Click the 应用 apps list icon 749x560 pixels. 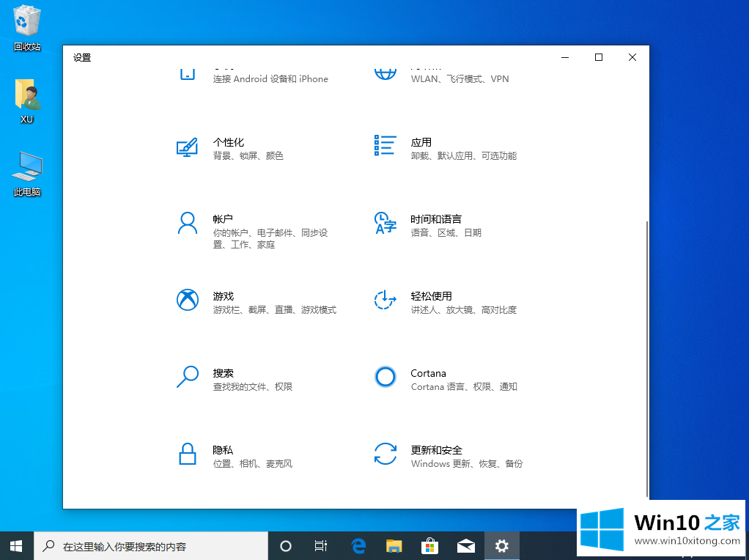tap(385, 145)
